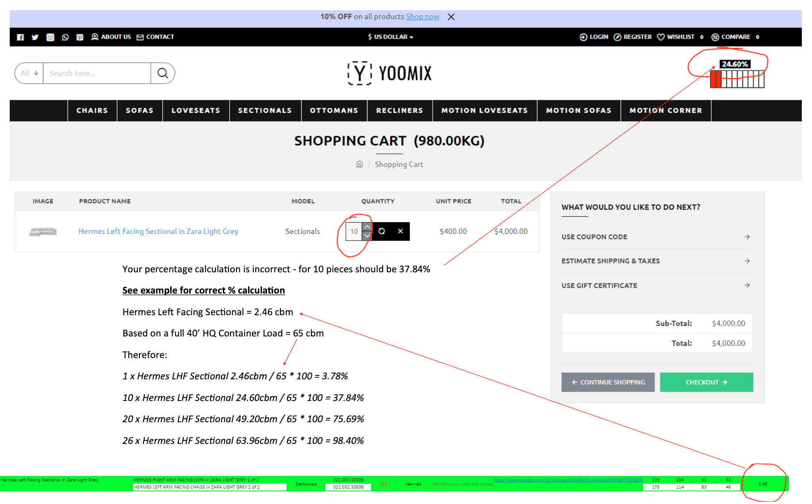Close the 10% OFF promo banner

click(451, 17)
